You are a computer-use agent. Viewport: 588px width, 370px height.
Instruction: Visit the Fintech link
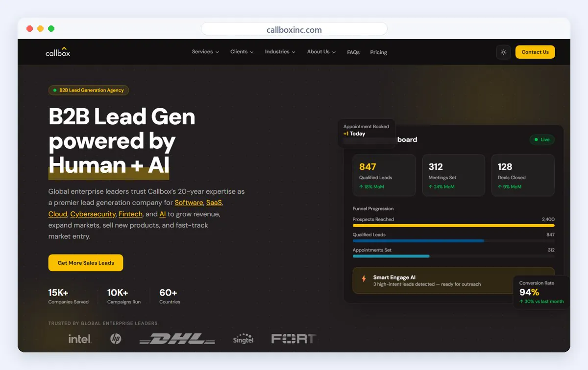coord(130,214)
